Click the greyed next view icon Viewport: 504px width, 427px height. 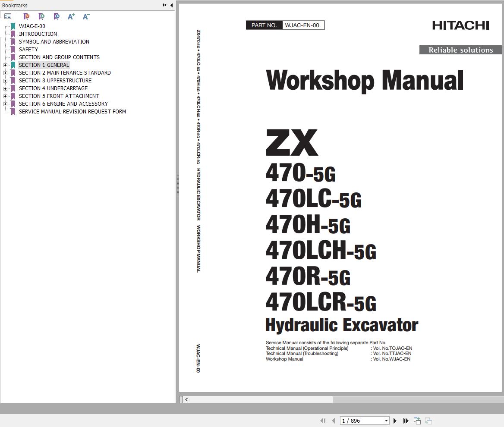pyautogui.click(x=428, y=421)
